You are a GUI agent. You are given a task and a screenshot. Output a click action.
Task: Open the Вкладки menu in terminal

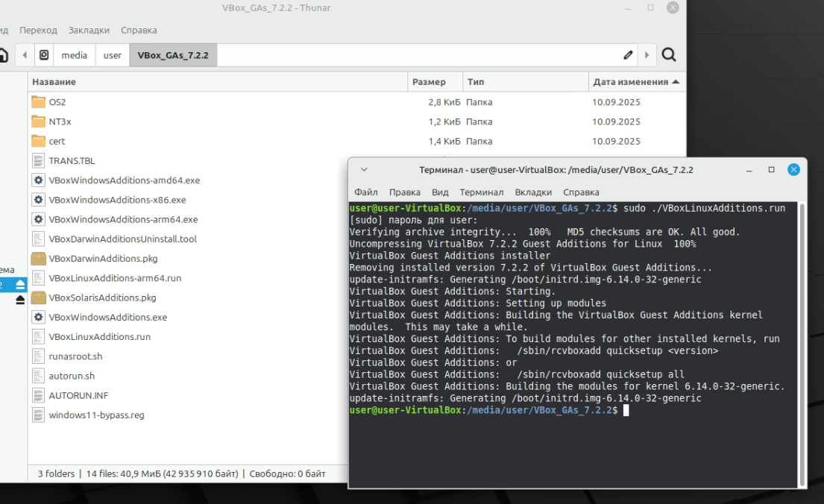click(x=533, y=192)
